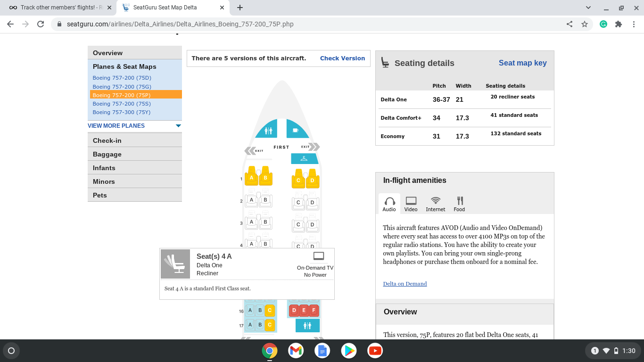Screen dimensions: 644x362
Task: Select seat 3A on the seat map
Action: point(251,222)
